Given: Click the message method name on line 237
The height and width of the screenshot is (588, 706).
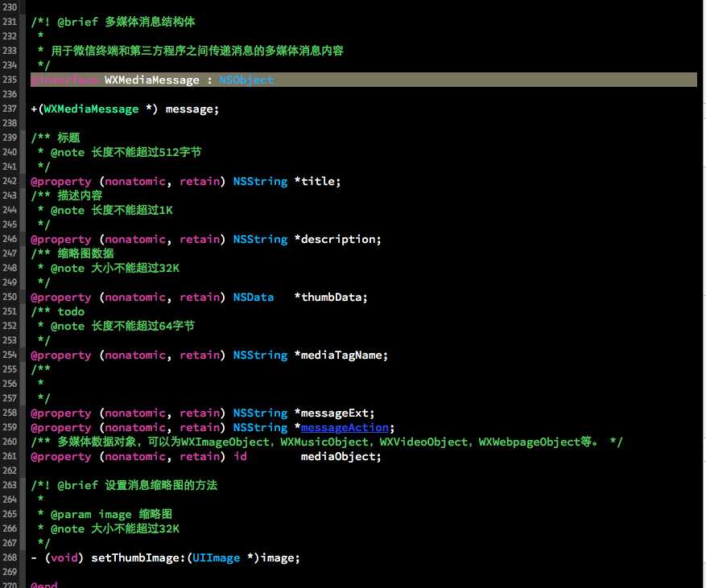Looking at the screenshot, I should (x=188, y=109).
